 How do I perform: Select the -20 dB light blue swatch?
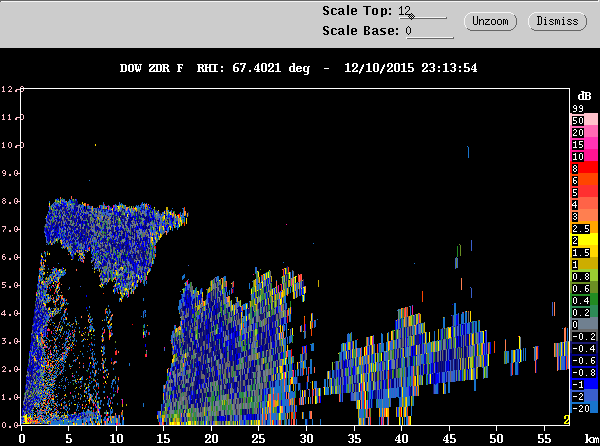[x=584, y=408]
